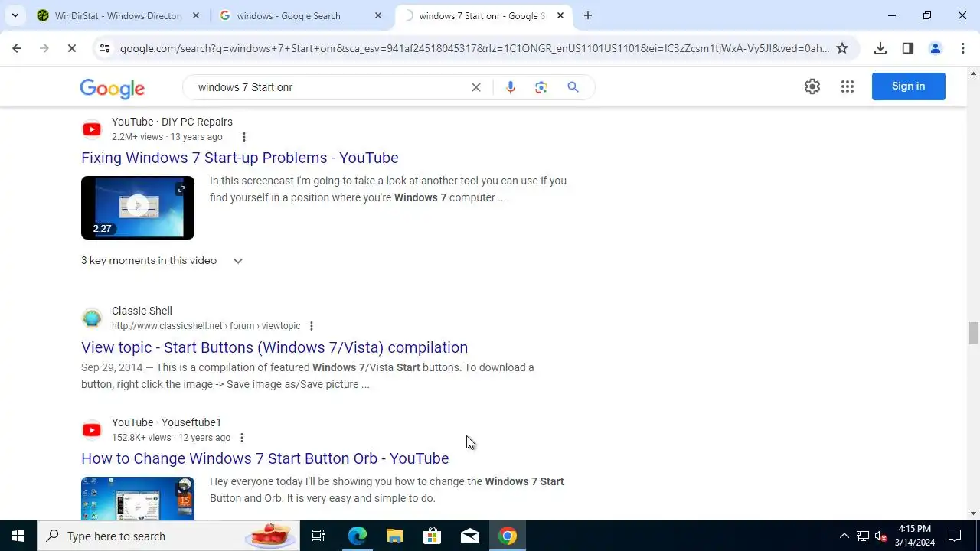Screen dimensions: 980x551
Task: Open more options for DIY PC Repairs result
Action: (244, 137)
